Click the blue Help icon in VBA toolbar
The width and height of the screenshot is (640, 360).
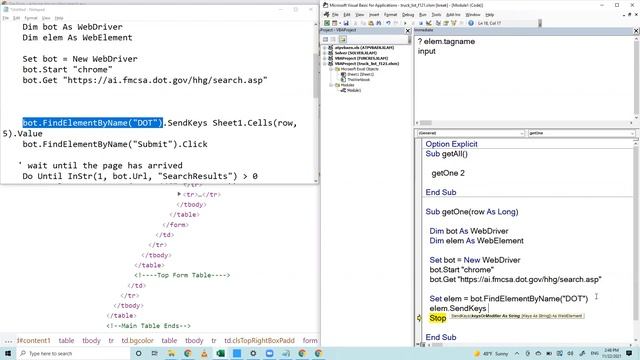tap(471, 23)
